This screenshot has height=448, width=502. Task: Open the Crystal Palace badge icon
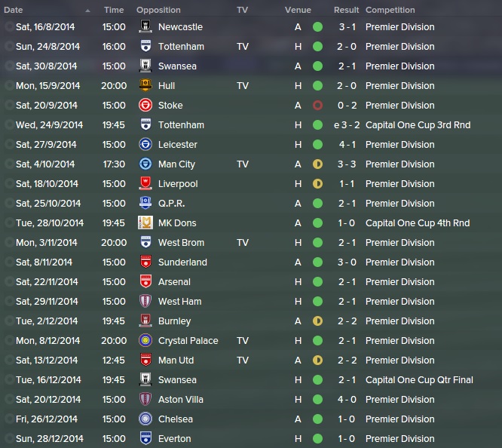[145, 340]
